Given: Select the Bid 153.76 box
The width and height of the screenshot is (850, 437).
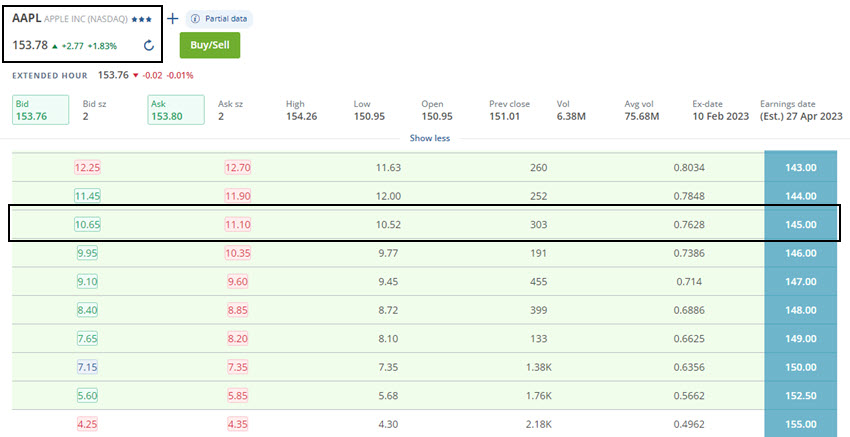Looking at the screenshot, I should (40, 110).
